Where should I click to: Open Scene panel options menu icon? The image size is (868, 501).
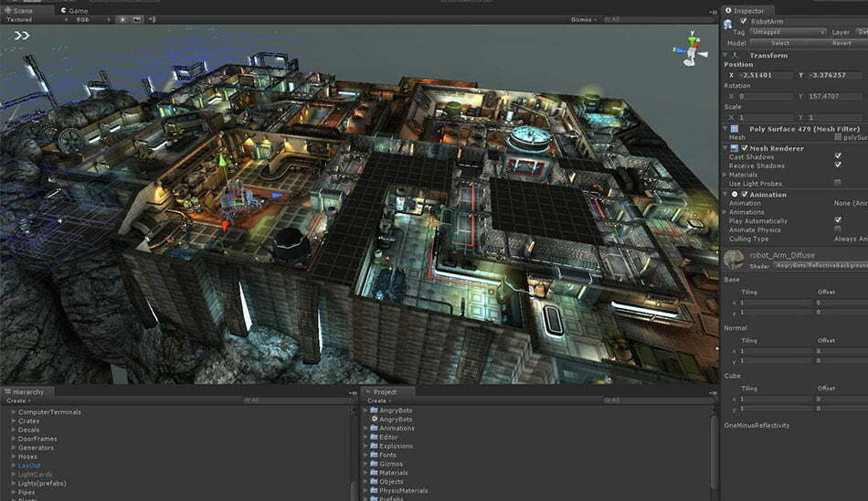pos(713,12)
